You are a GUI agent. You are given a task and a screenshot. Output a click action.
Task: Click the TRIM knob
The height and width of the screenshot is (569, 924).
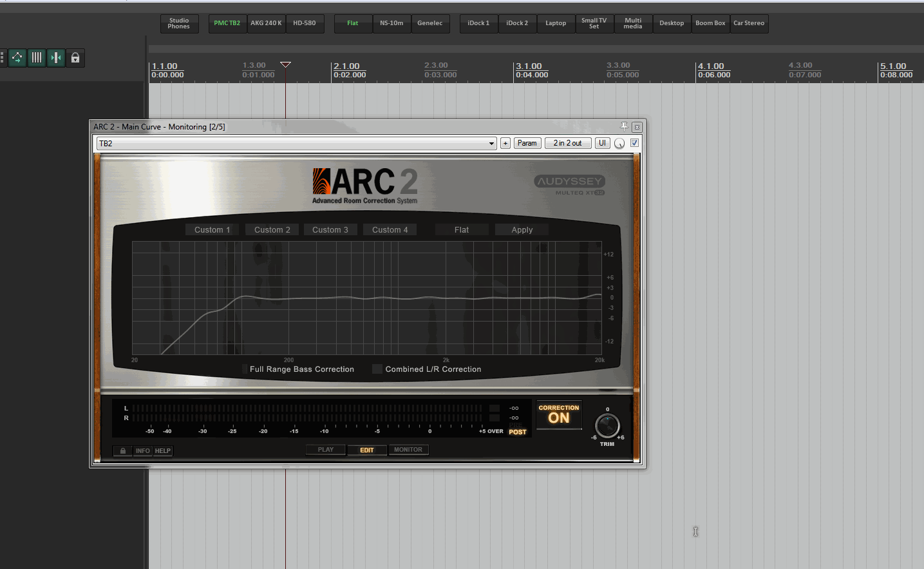tap(607, 426)
